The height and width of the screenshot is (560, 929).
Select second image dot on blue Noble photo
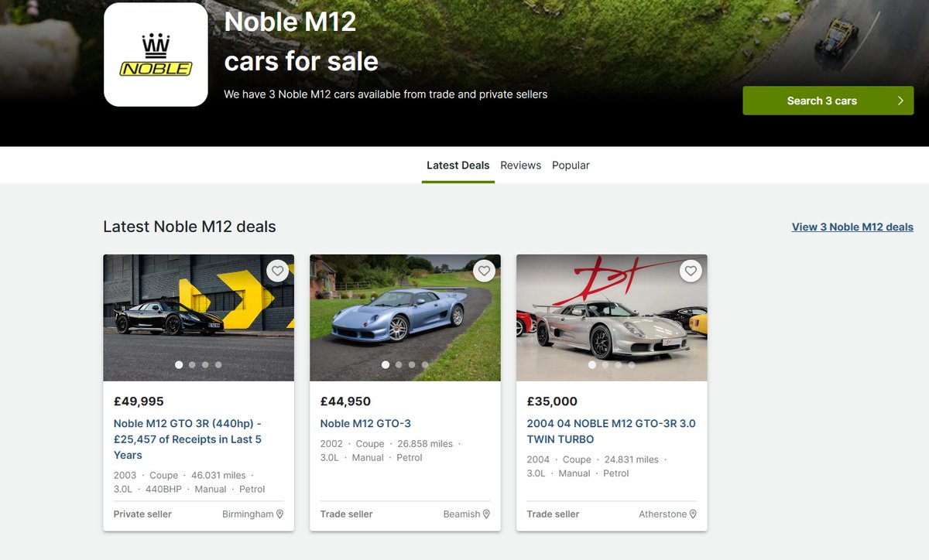point(399,364)
